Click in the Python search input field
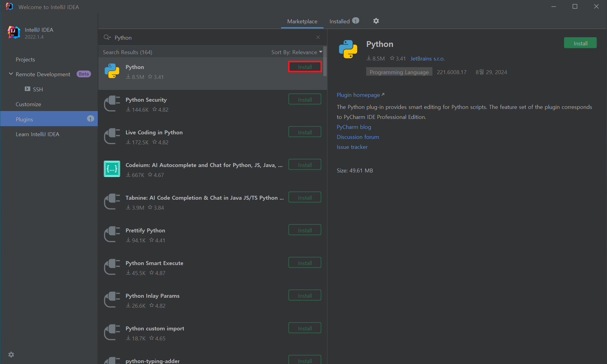Image resolution: width=607 pixels, height=364 pixels. [x=212, y=38]
